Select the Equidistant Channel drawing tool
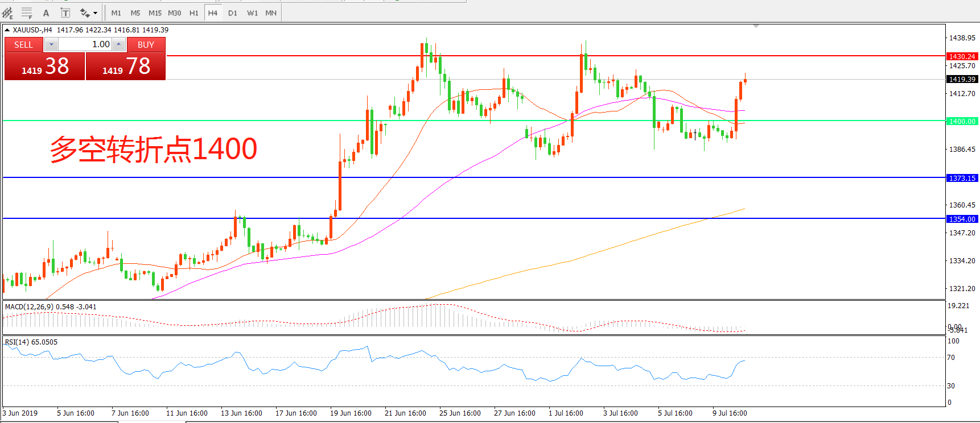Image resolution: width=980 pixels, height=423 pixels. coord(7,13)
